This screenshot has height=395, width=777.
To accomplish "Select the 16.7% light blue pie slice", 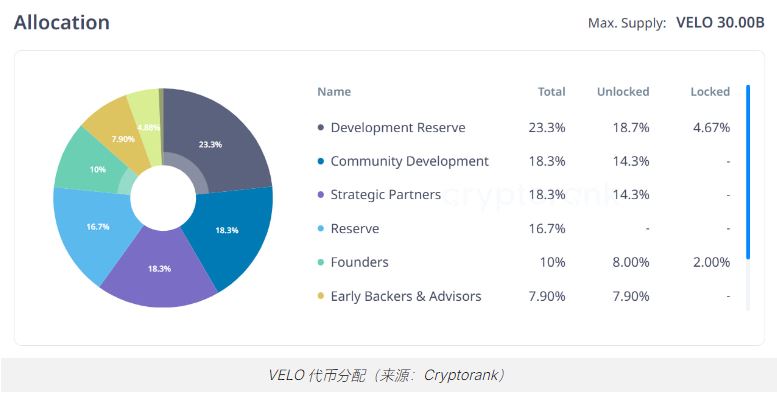I will click(x=94, y=230).
